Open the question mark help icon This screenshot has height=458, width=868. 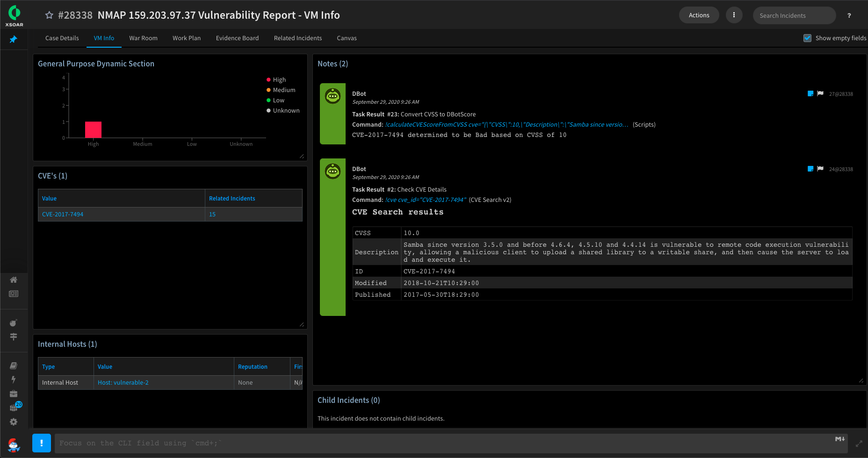click(849, 15)
